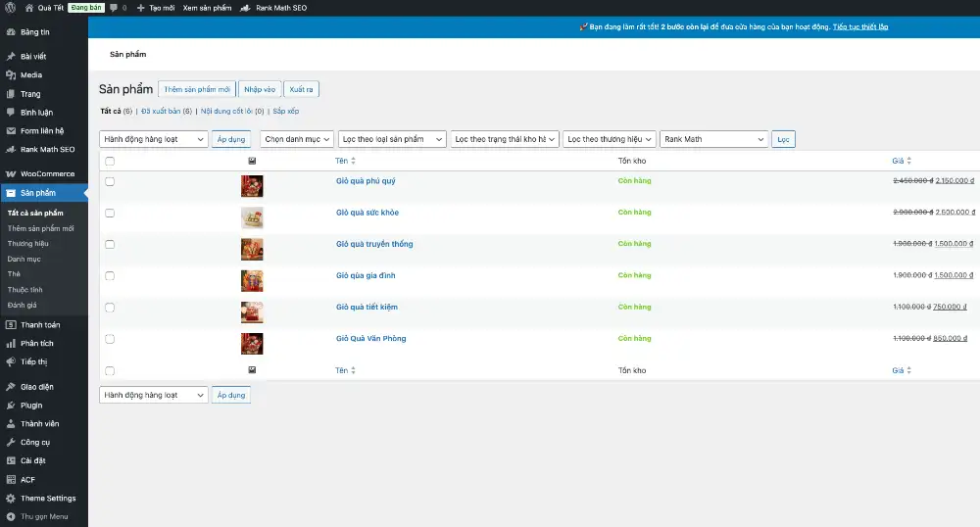Tick the select-all checkbox in table footer
980x527 pixels.
tap(110, 371)
